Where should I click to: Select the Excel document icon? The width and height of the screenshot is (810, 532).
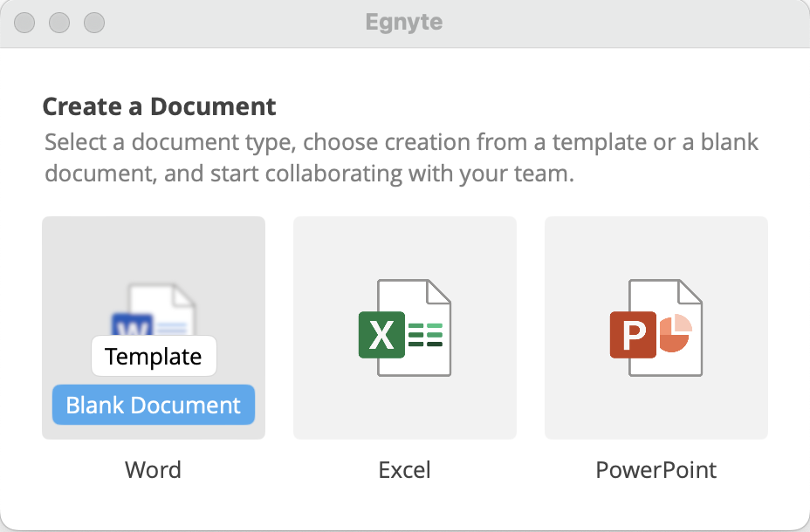click(404, 328)
